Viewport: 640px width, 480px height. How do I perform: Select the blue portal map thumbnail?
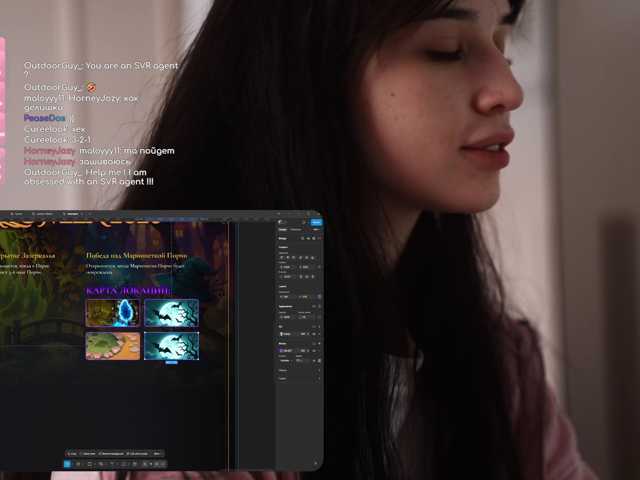coord(113,313)
